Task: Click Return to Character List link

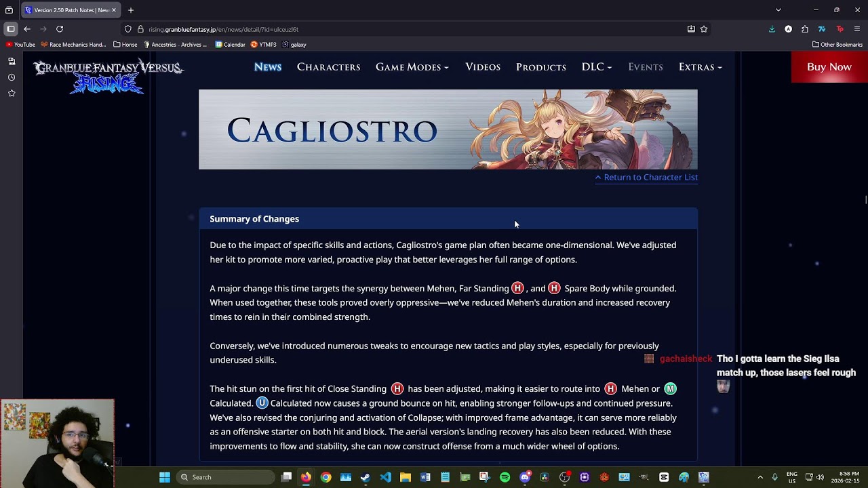Action: pos(646,178)
